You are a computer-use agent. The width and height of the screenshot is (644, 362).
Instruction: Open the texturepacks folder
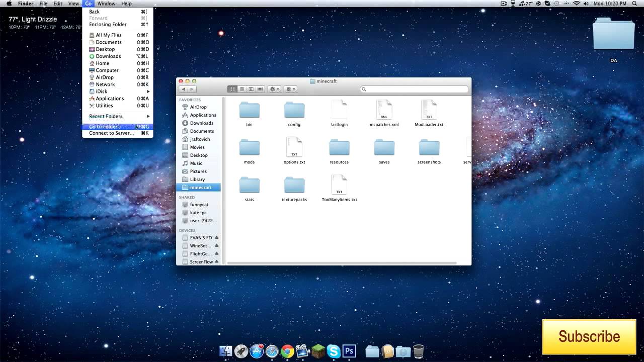click(294, 185)
